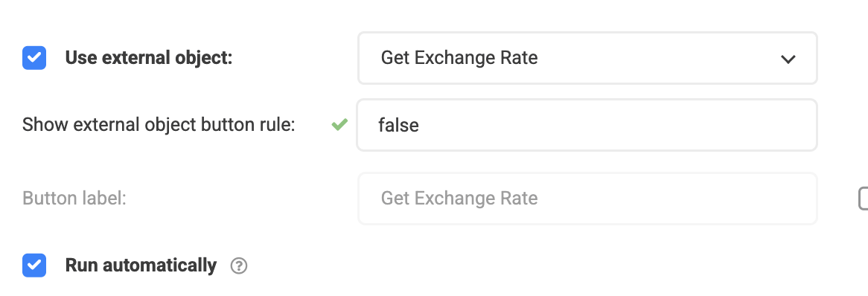
Task: Expand external object list via chevron arrow
Action: pos(788,59)
